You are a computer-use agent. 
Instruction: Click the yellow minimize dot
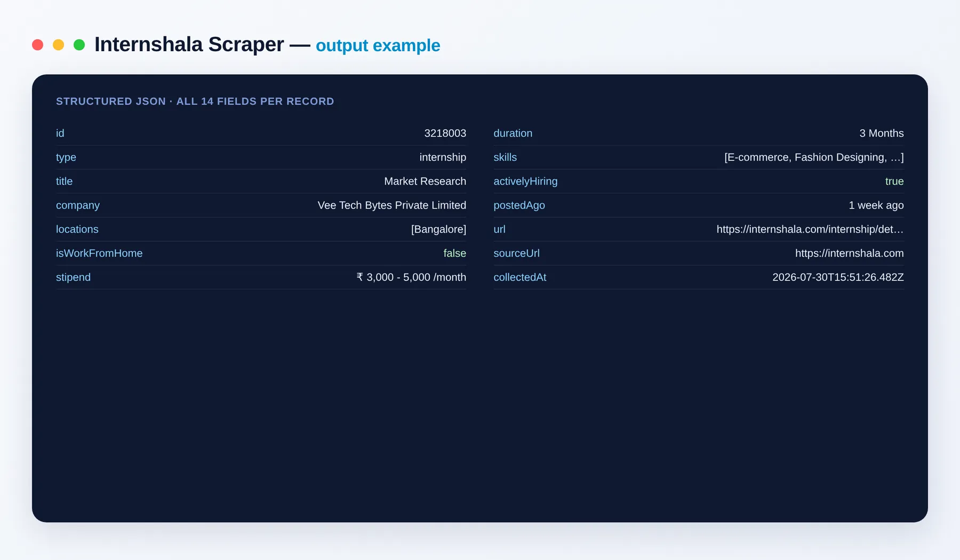point(58,45)
